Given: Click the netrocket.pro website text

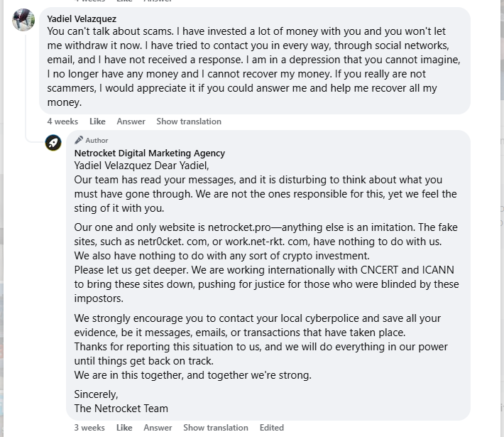Looking at the screenshot, I should pos(242,227).
